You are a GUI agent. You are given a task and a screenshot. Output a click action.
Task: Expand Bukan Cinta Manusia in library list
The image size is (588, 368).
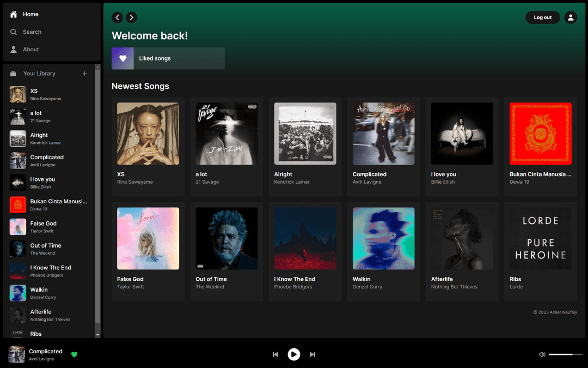51,204
